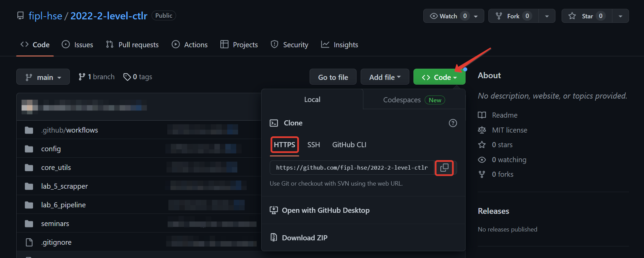Open the Readme link in About
644x258 pixels.
pyautogui.click(x=504, y=115)
